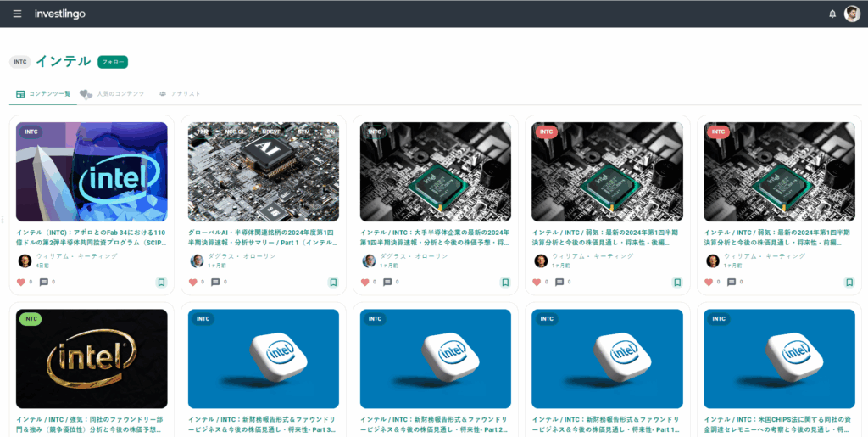The image size is (868, 437).
Task: Click the red INTC tag on 前編 article
Action: 719,132
